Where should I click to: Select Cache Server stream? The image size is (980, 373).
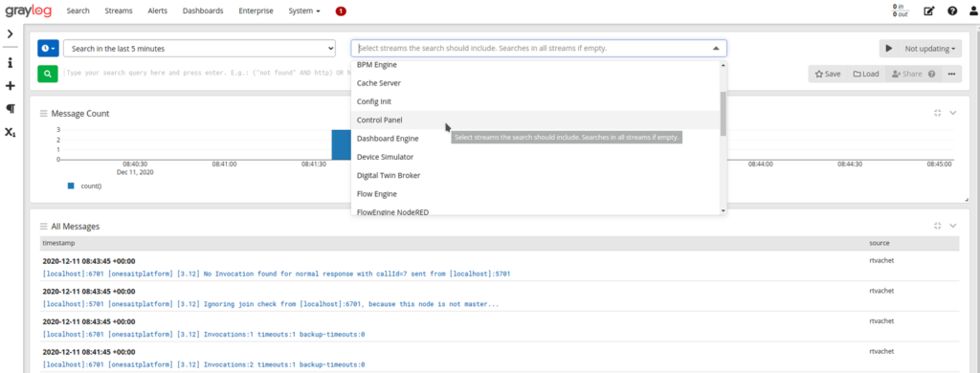point(535,82)
